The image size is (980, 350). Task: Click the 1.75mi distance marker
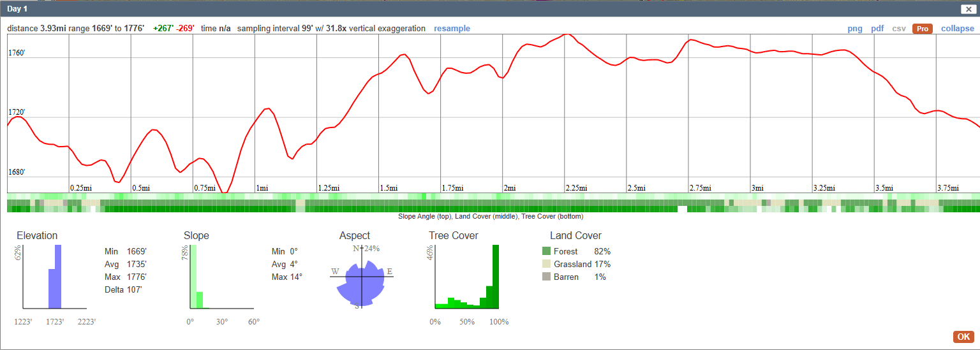(x=452, y=188)
